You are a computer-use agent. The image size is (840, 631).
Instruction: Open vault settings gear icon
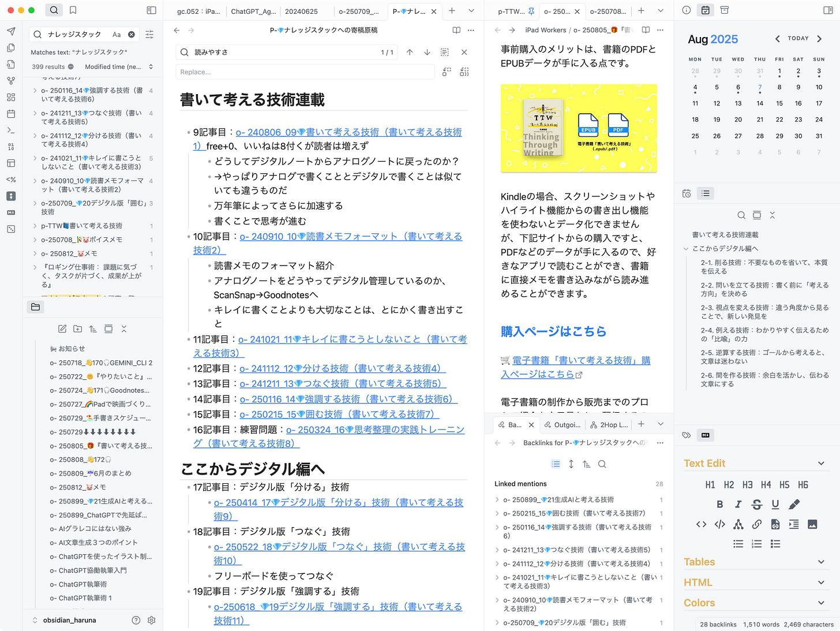coord(152,620)
